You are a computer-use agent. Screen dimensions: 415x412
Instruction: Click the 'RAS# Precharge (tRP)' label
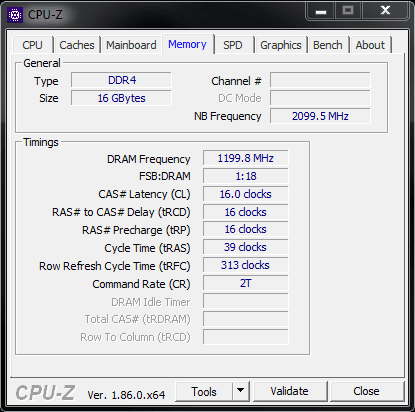136,230
